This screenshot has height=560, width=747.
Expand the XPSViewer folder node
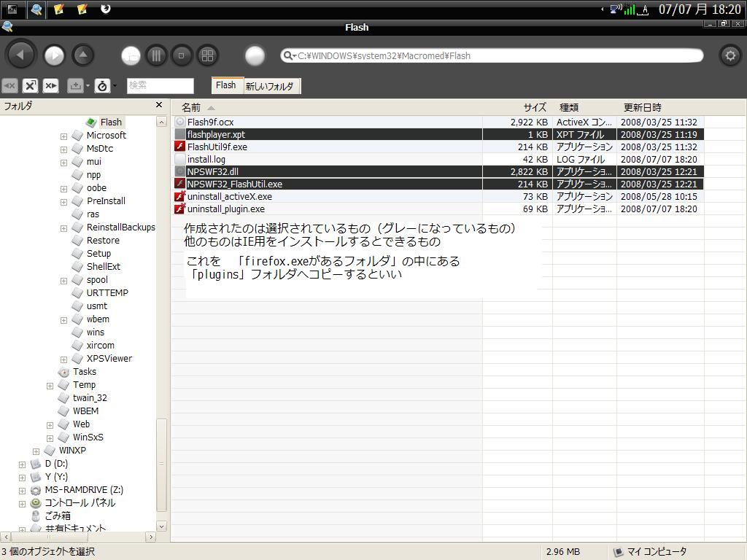[63, 359]
